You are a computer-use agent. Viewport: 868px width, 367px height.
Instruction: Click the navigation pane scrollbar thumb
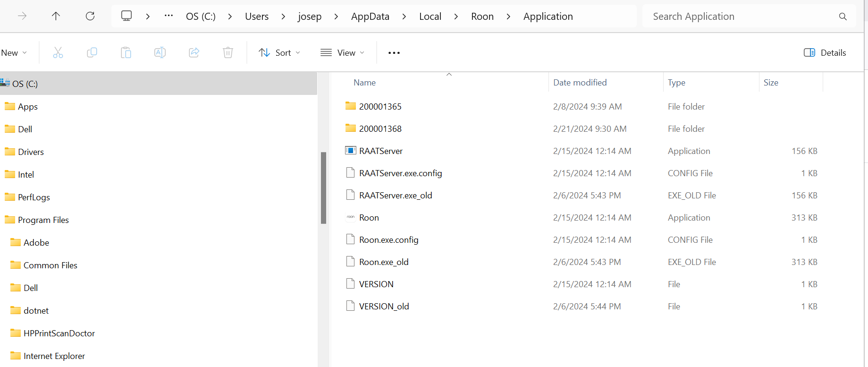click(323, 188)
